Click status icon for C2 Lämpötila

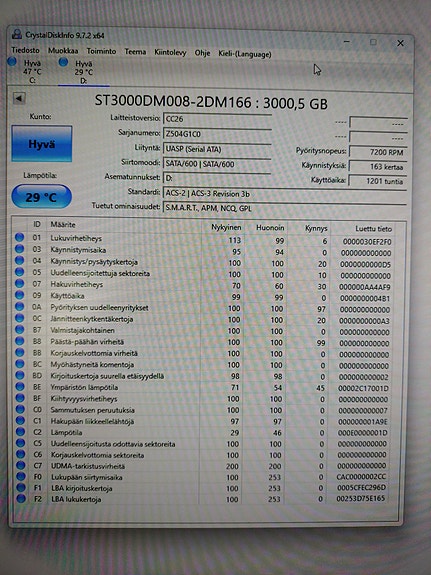20,432
